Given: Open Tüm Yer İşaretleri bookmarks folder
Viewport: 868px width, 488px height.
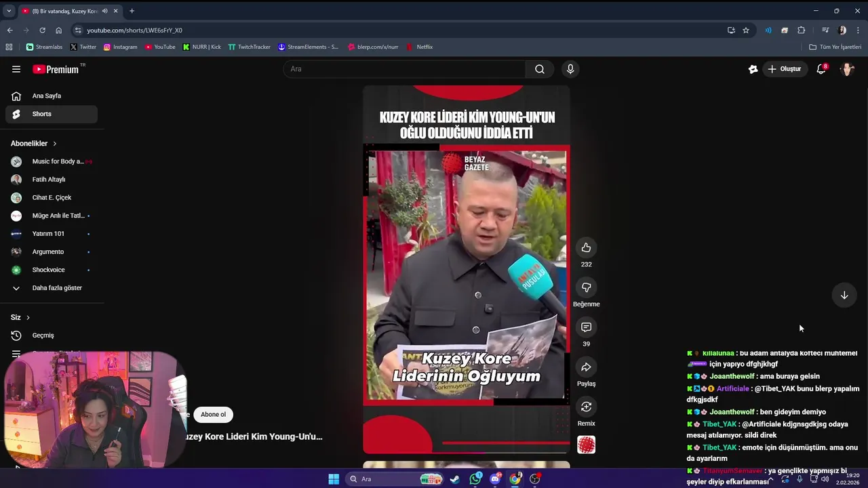Looking at the screenshot, I should tap(835, 47).
